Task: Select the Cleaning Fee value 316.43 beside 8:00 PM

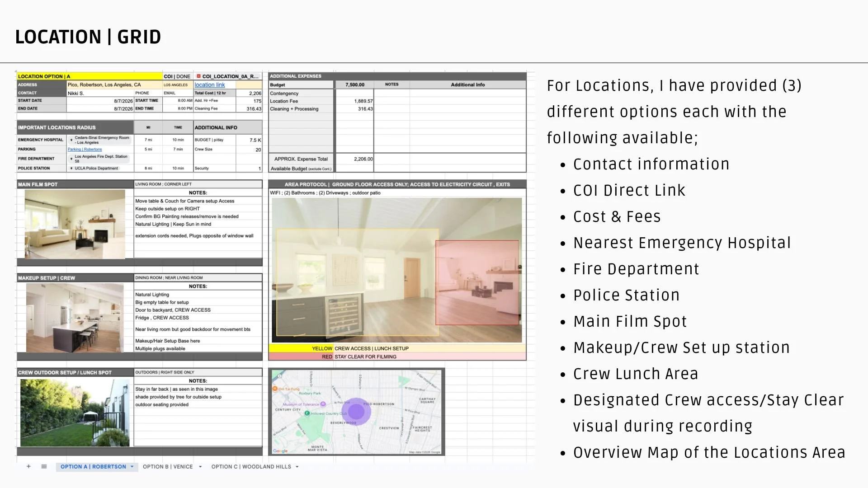Action: 249,109
